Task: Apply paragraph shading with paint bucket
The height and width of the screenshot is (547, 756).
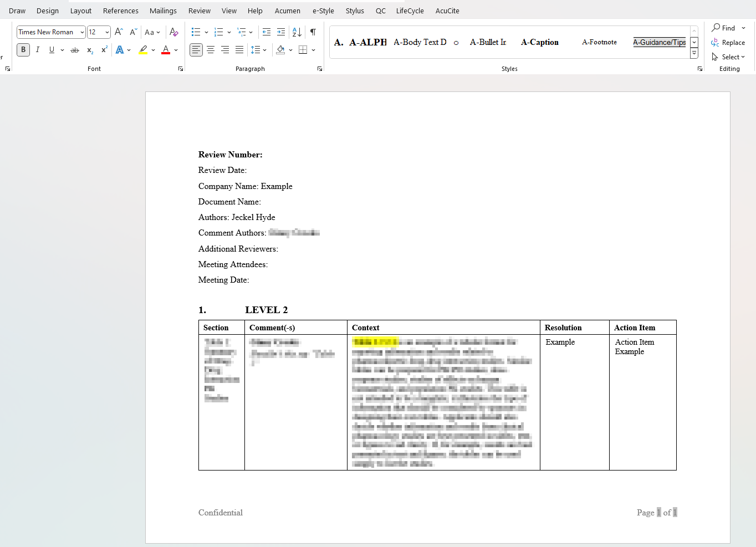Action: 280,50
